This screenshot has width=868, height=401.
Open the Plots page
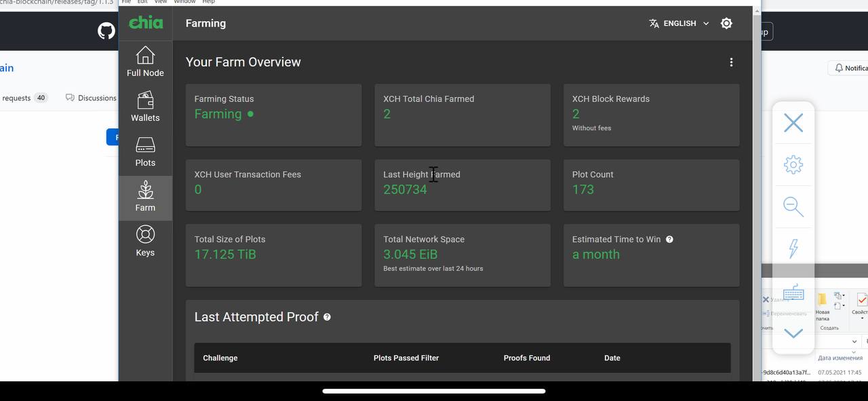click(x=145, y=152)
